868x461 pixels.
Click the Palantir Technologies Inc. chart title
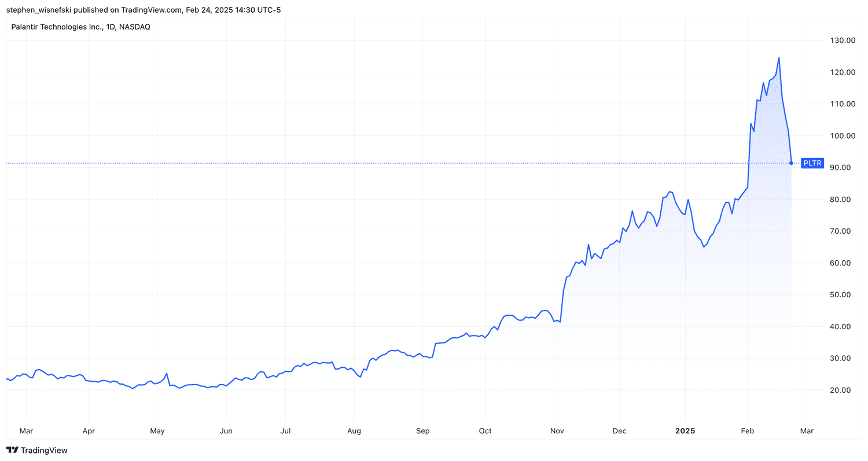point(80,27)
